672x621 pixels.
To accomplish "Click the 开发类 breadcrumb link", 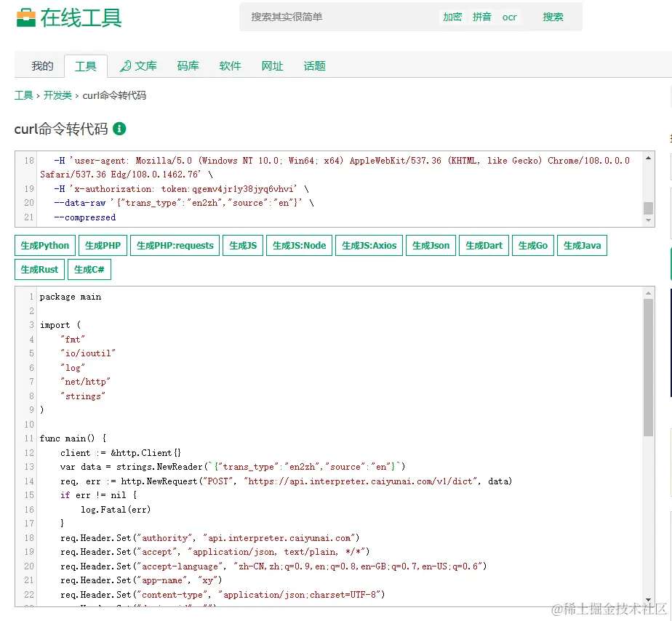I will tap(57, 95).
